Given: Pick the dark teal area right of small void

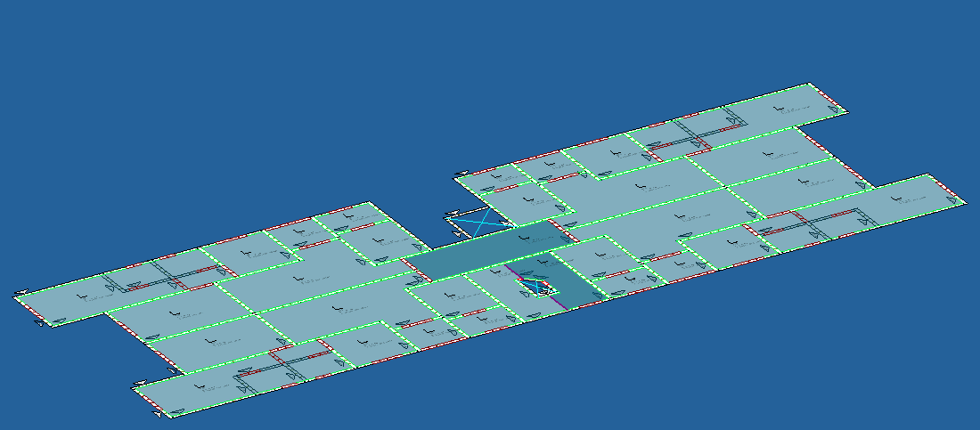Looking at the screenshot, I should (577, 291).
